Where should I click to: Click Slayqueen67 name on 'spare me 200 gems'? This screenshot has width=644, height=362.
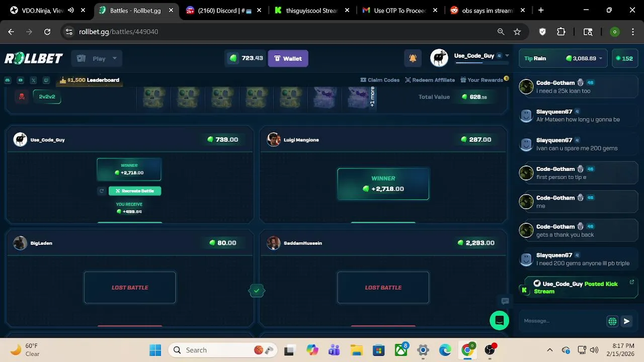(554, 140)
